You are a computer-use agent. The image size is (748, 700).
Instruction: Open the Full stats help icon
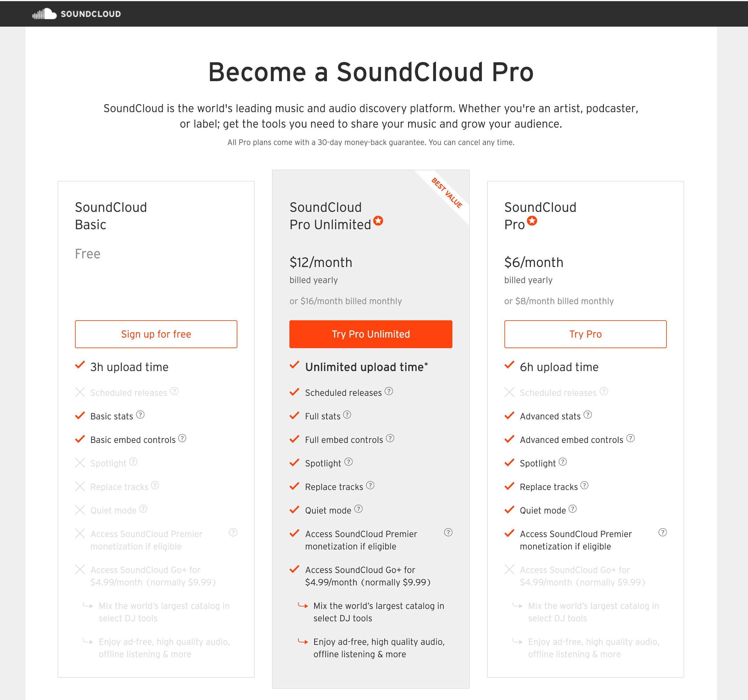pos(348,415)
